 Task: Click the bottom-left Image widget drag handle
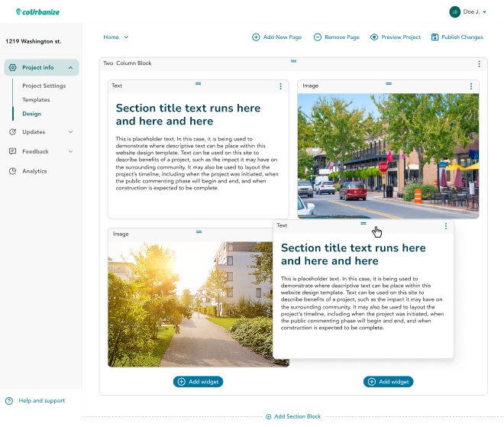(x=199, y=231)
